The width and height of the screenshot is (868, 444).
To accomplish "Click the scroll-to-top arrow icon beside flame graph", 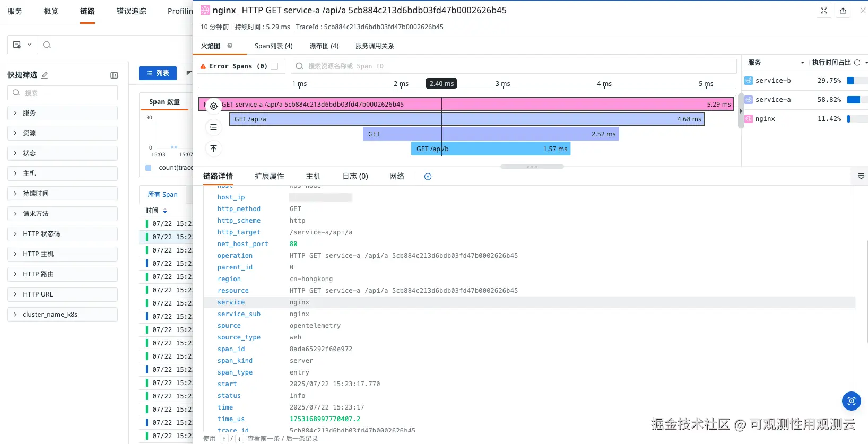I will click(213, 149).
